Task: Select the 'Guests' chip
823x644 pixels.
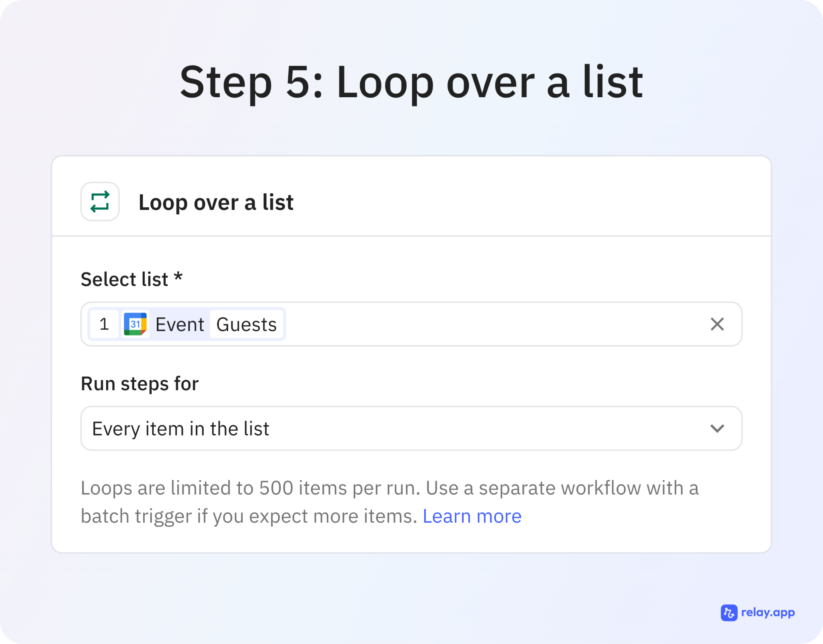Action: pyautogui.click(x=246, y=324)
